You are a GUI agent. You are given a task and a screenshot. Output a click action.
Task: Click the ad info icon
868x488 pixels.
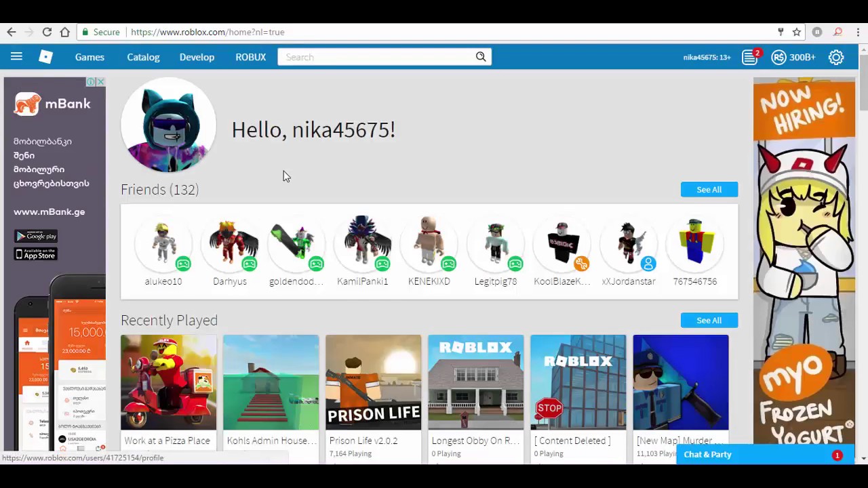(91, 82)
